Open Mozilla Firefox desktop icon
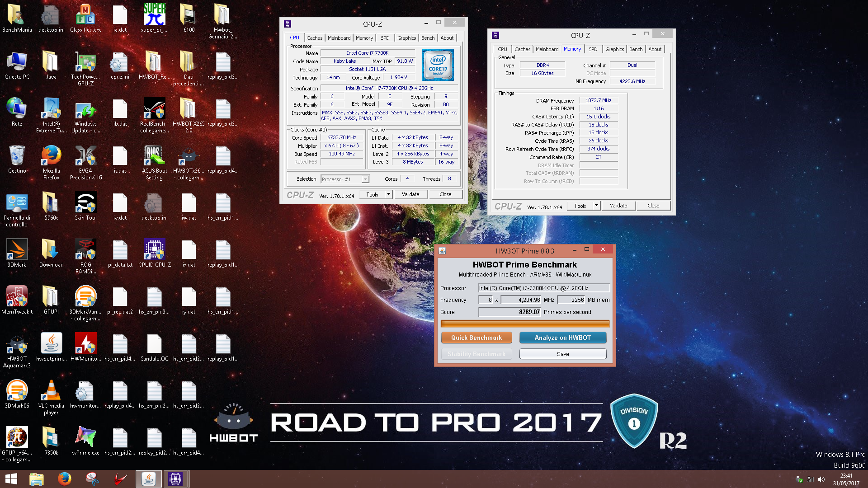This screenshot has width=868, height=488. click(51, 162)
